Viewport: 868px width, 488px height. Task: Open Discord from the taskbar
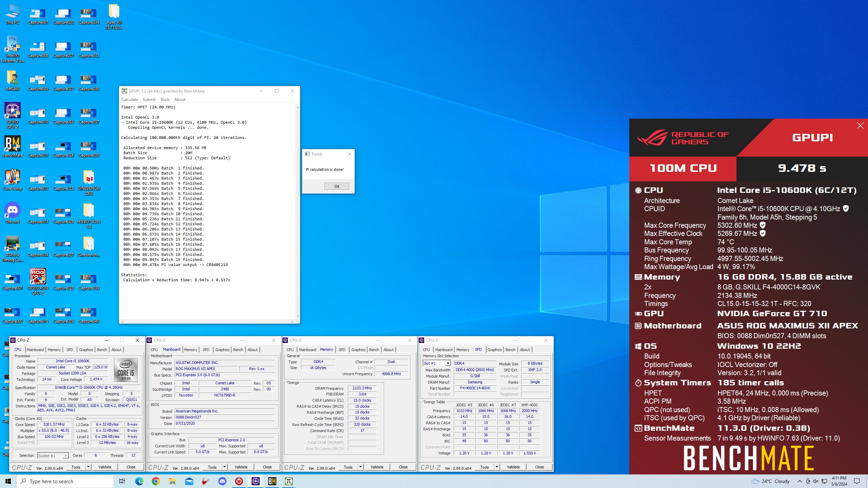tap(222, 481)
